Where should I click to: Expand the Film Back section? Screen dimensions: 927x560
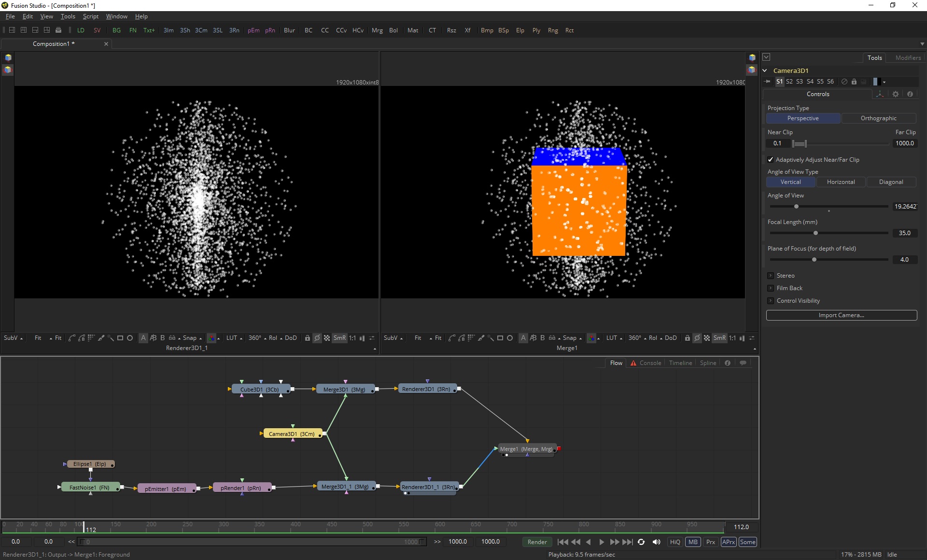pos(771,288)
